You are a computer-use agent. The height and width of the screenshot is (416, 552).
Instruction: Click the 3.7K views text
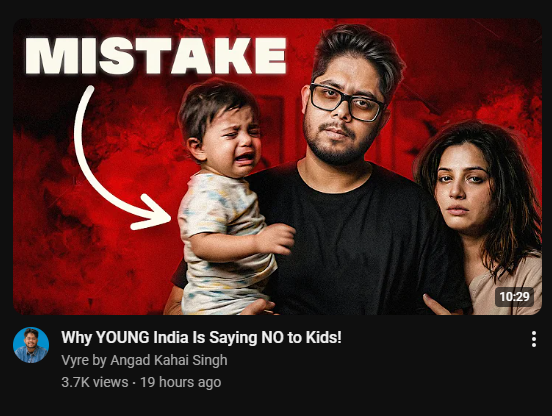point(95,382)
